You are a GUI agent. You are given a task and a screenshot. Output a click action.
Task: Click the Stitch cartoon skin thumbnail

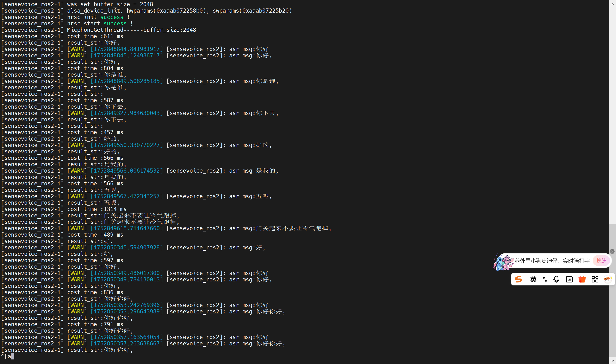pyautogui.click(x=504, y=262)
